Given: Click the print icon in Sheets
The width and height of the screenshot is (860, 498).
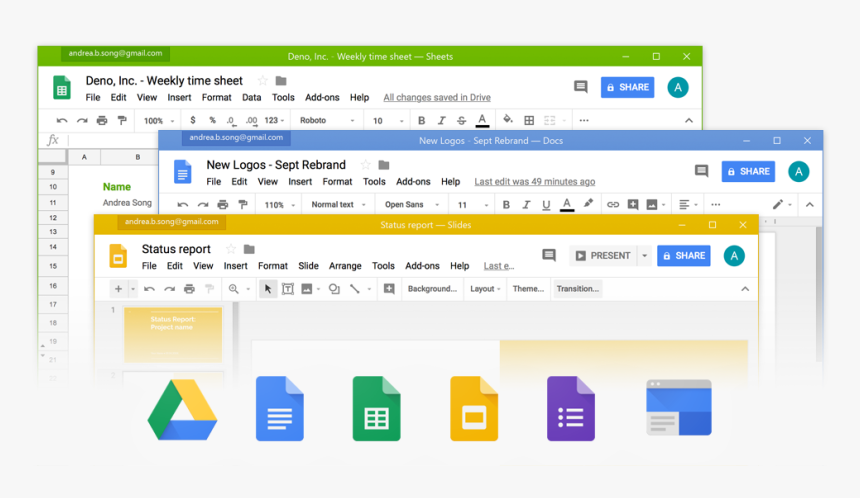Looking at the screenshot, I should click(102, 121).
